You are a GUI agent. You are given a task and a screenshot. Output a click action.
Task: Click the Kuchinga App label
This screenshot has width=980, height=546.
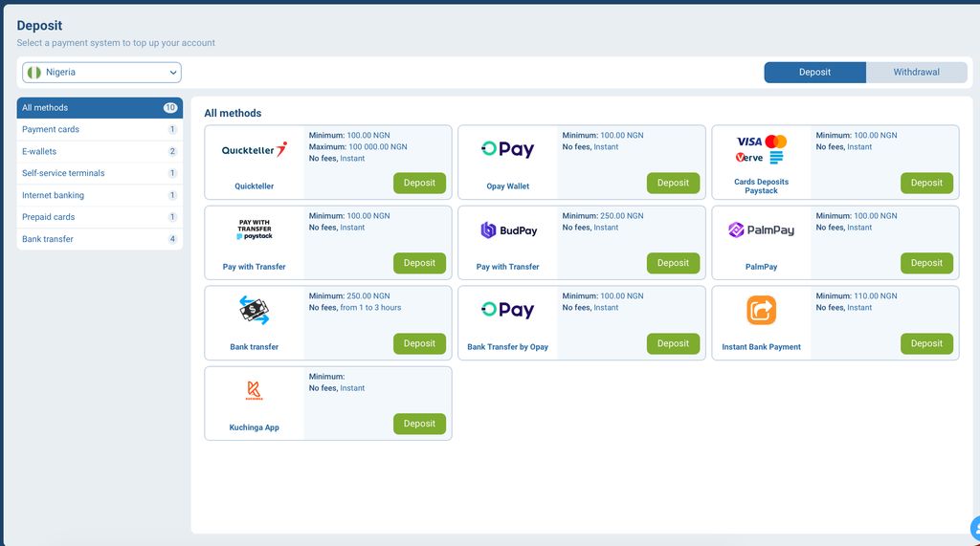coord(255,427)
